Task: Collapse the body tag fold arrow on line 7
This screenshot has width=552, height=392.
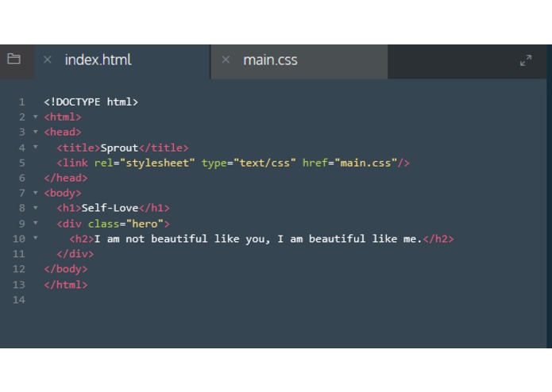Action: point(36,193)
